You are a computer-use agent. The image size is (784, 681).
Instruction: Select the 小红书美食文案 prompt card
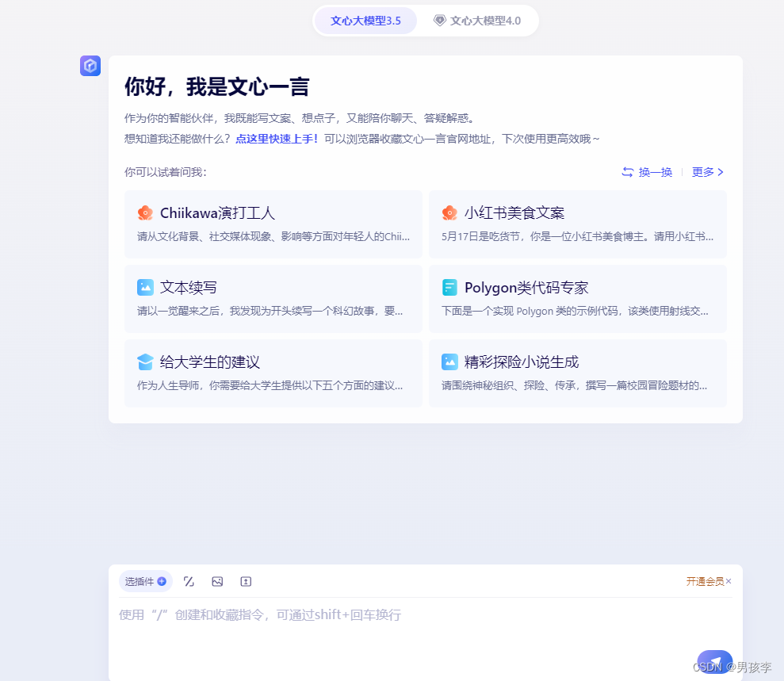578,224
